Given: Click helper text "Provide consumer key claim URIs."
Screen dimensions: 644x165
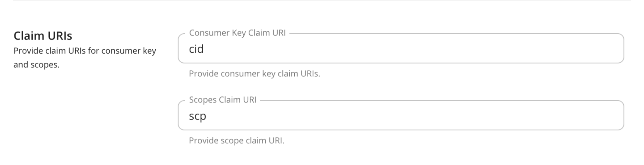Looking at the screenshot, I should (x=254, y=74).
